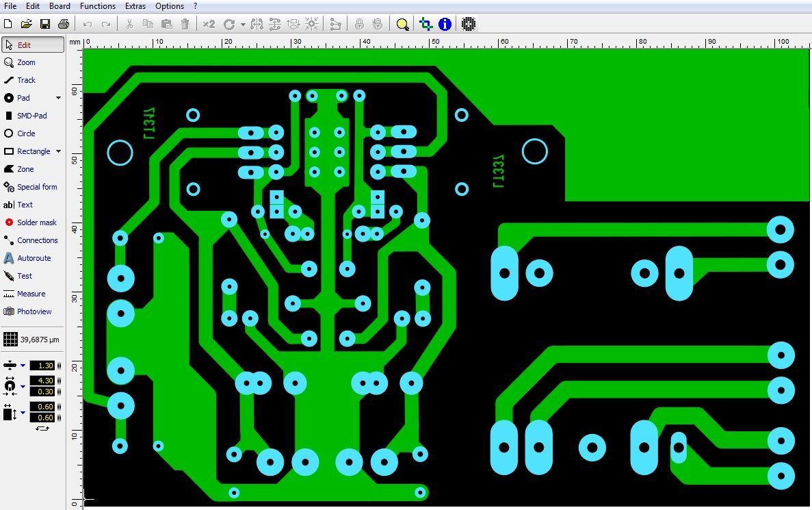Save the layout with the floppy icon
The image size is (812, 510).
(x=45, y=24)
